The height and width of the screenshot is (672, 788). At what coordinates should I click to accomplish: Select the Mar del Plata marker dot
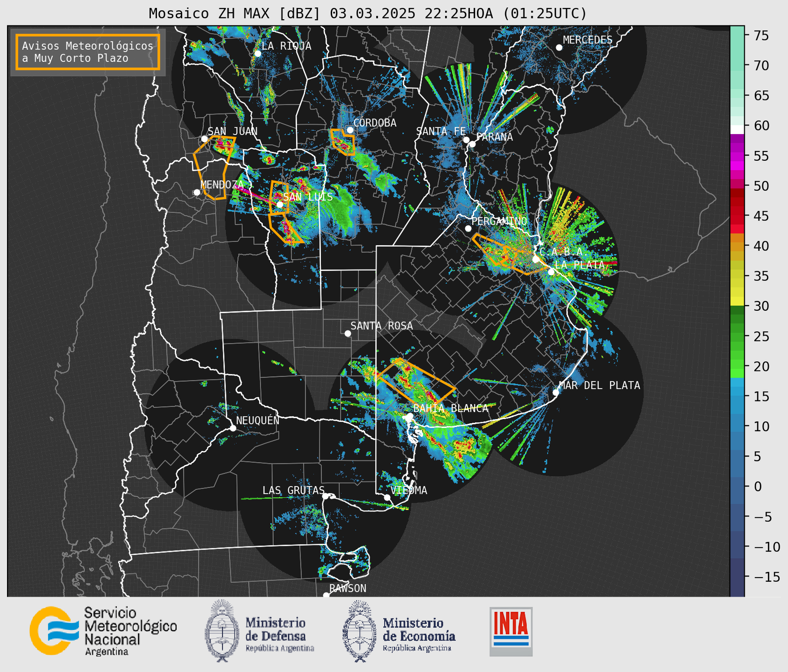tap(556, 392)
